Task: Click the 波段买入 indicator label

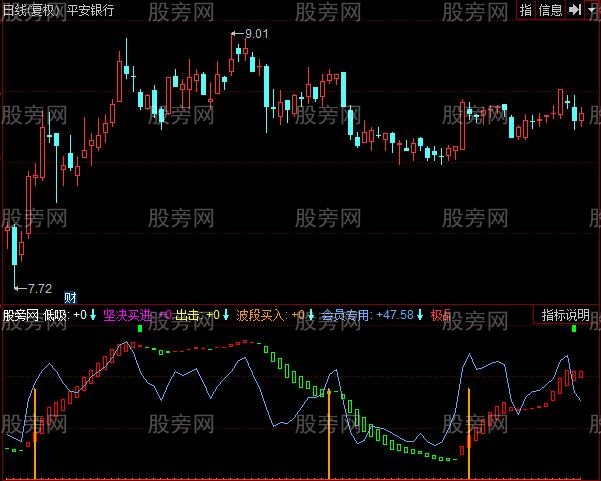Action: click(256, 315)
